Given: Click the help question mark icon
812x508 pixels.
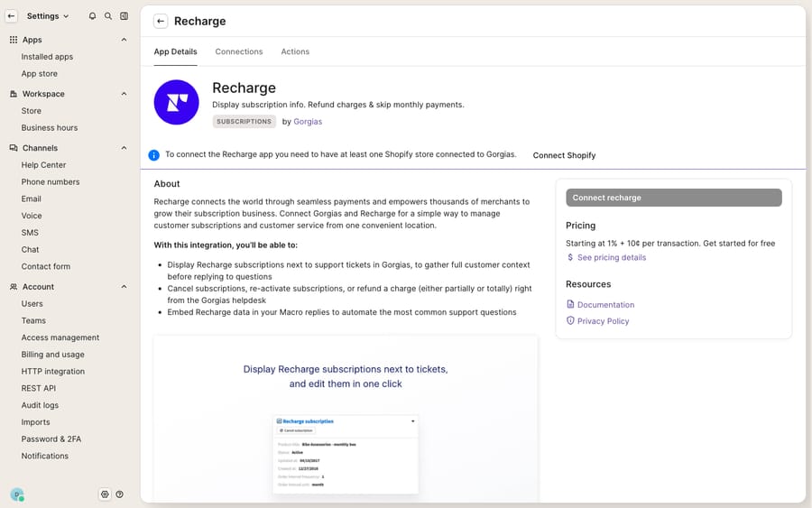Looking at the screenshot, I should coord(120,494).
